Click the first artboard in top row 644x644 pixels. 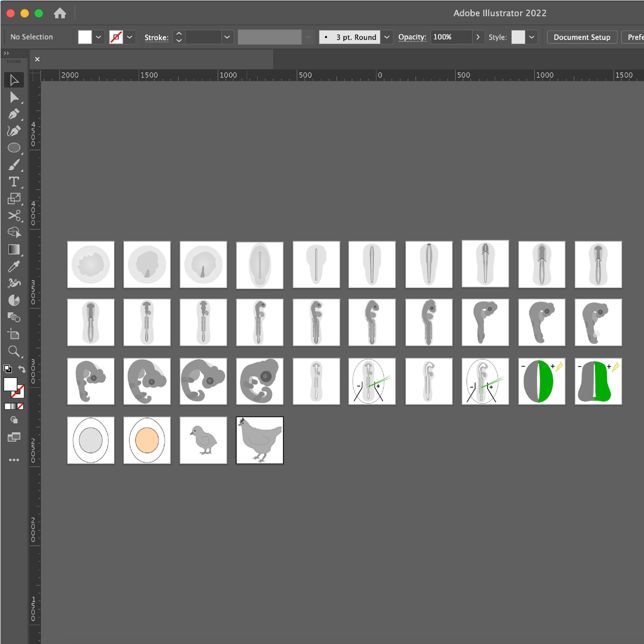click(91, 264)
